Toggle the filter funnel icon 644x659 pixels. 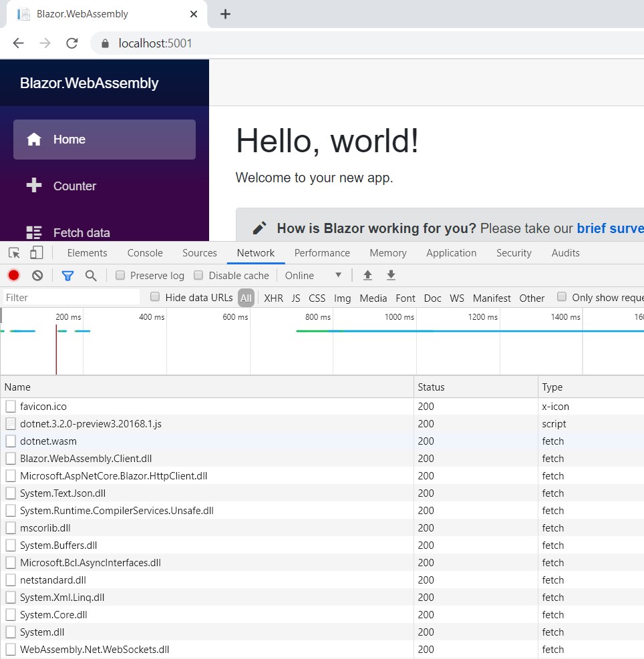(67, 276)
